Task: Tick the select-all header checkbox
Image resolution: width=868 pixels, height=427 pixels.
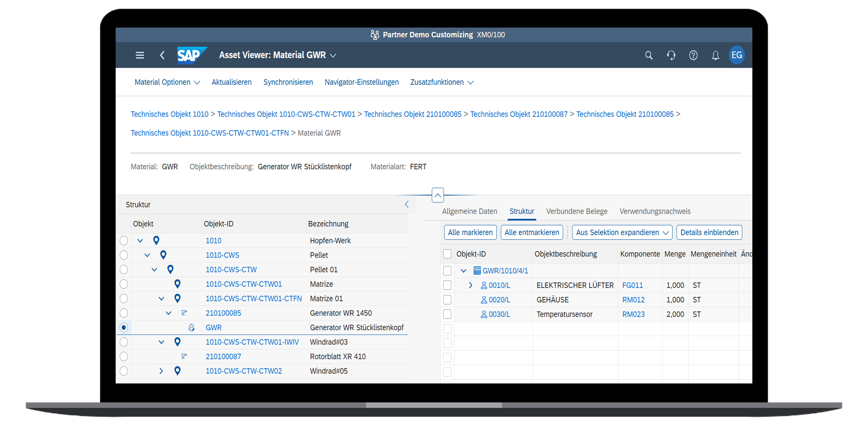Action: 447,254
